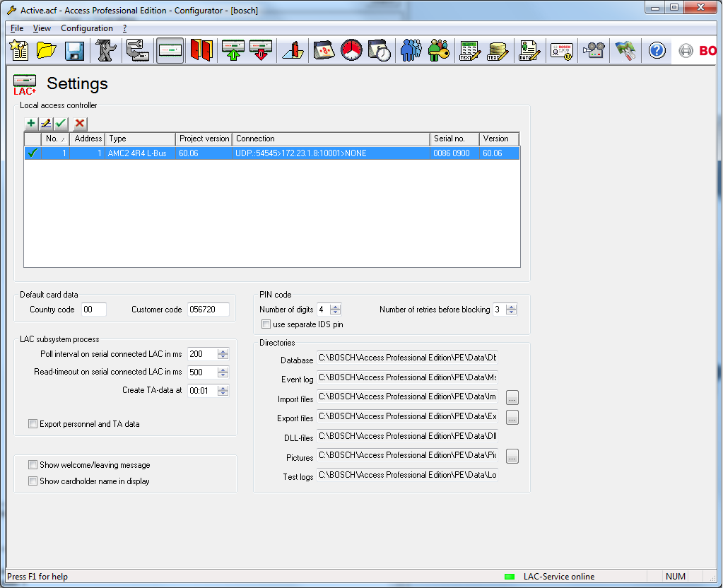Open the blue people personnel groups icon
This screenshot has height=588, width=723.
411,50
